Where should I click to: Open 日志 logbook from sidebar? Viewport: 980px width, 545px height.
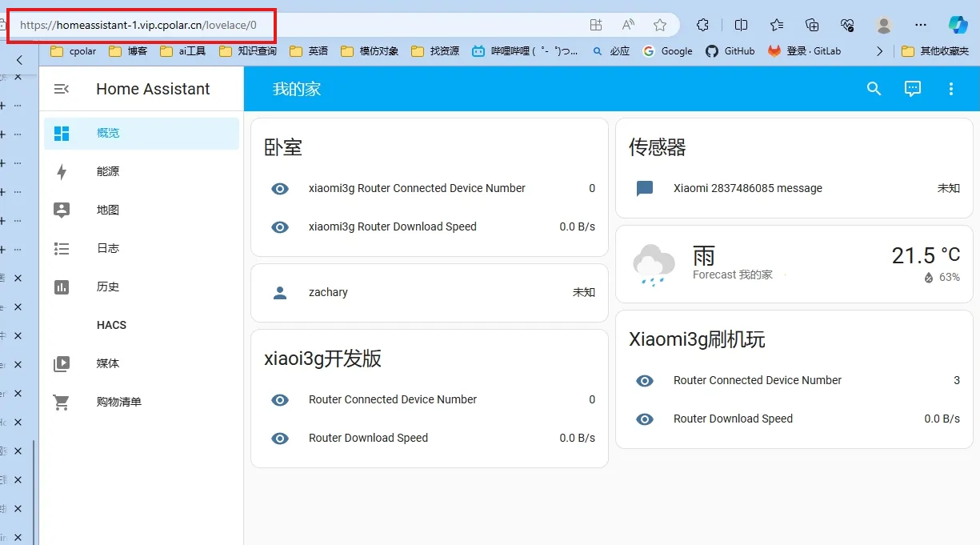point(108,248)
